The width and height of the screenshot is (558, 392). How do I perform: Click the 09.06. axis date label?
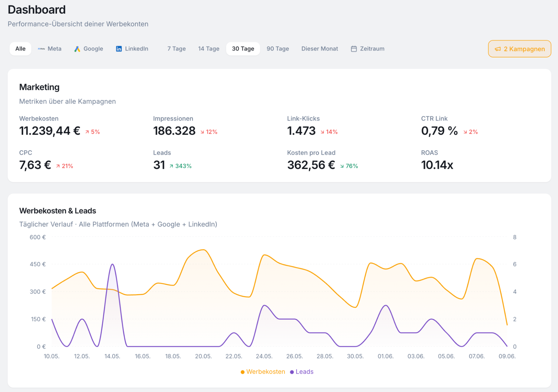click(507, 356)
